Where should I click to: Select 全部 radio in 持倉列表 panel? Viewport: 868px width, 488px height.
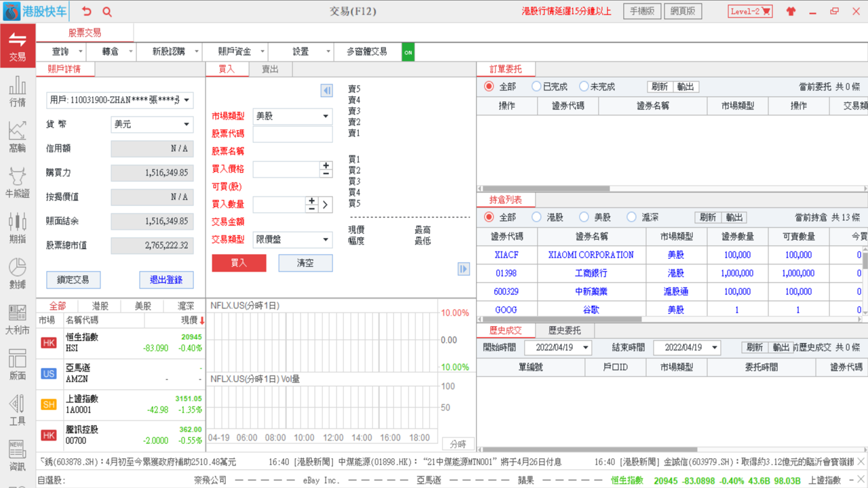click(489, 217)
